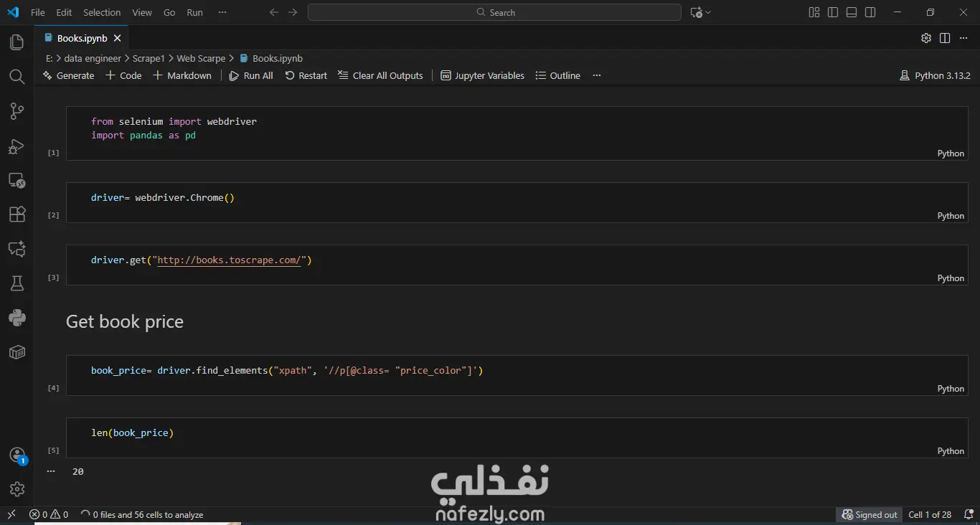Add a new Code cell
Viewport: 980px width, 525px height.
point(124,75)
